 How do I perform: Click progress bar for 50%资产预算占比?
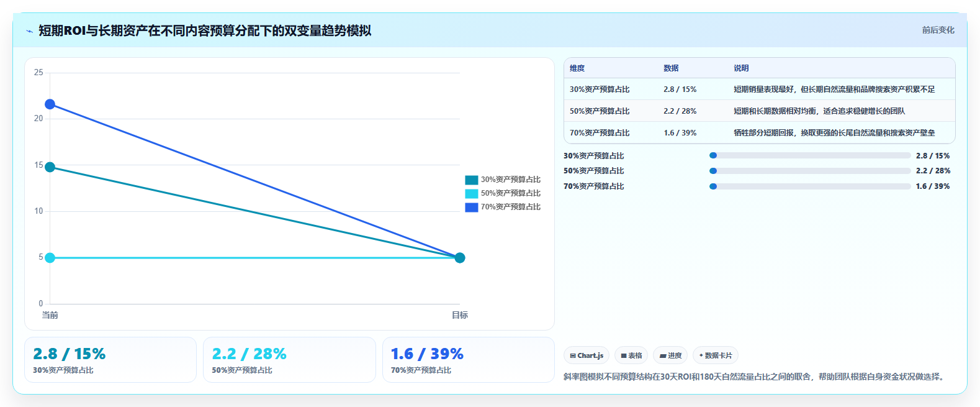[x=810, y=171]
